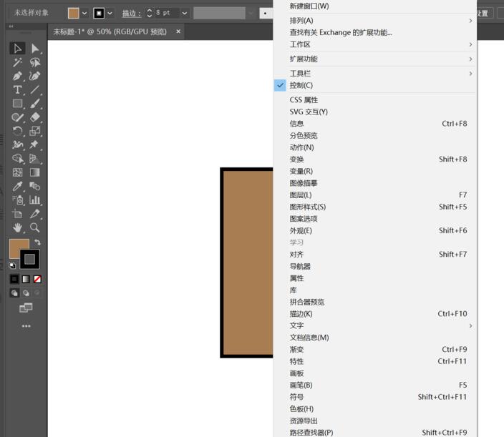The width and height of the screenshot is (504, 437).
Task: Open the fill color dropdown in control bar
Action: [x=84, y=13]
